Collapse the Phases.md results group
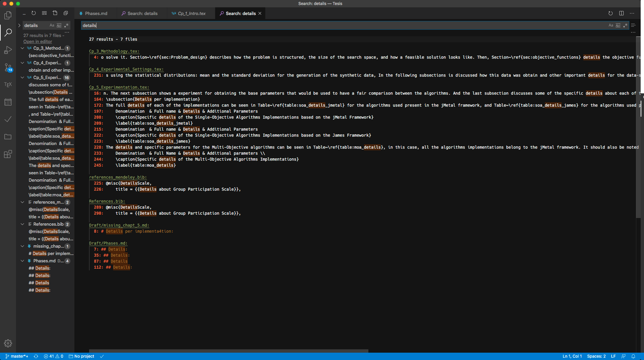This screenshot has width=644, height=360. click(22, 261)
